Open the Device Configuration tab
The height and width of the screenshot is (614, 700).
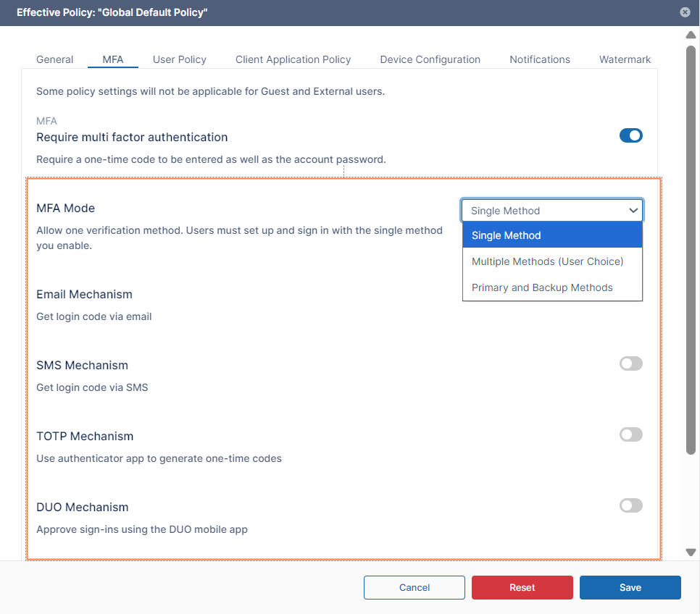click(x=430, y=59)
